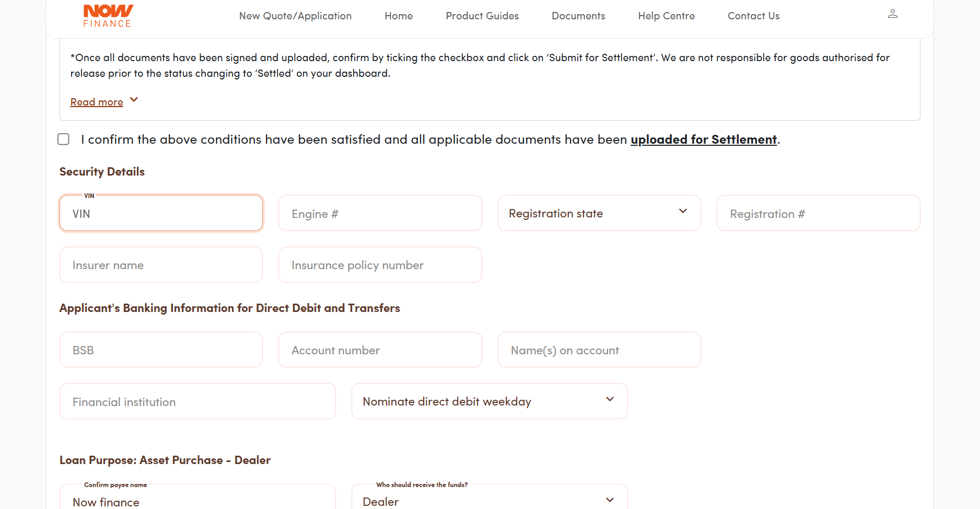This screenshot has width=980, height=509.
Task: Select Contact Us in navigation
Action: [753, 16]
